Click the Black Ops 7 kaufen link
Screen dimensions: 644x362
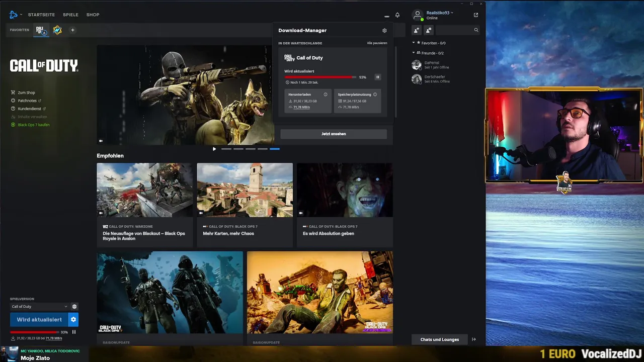(x=34, y=125)
